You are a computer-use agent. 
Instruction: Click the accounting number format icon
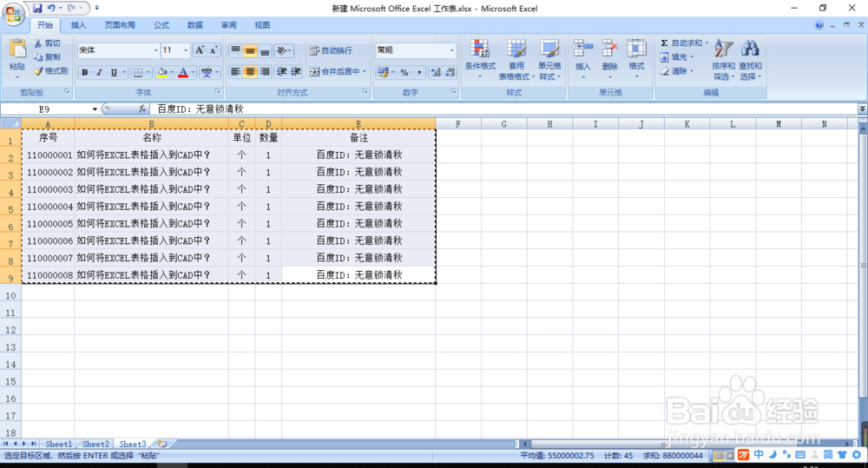(x=383, y=72)
